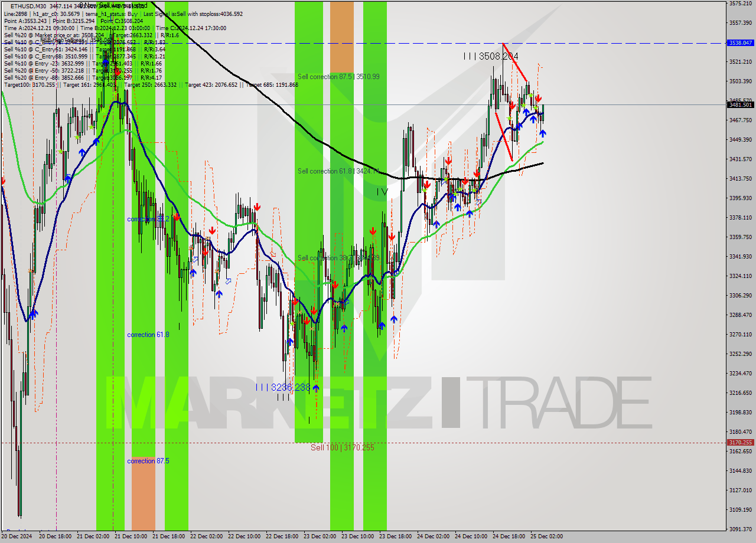Click price axis value 3557.390

tap(740, 23)
